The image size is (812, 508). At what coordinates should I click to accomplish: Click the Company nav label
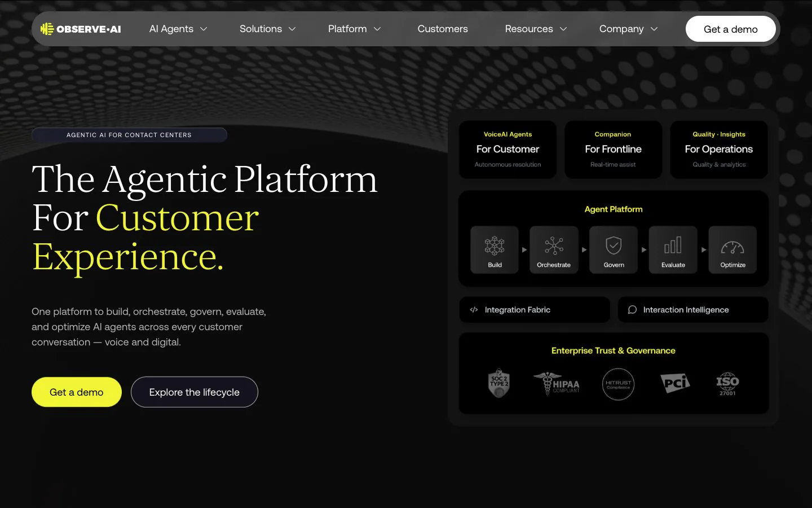pos(621,29)
